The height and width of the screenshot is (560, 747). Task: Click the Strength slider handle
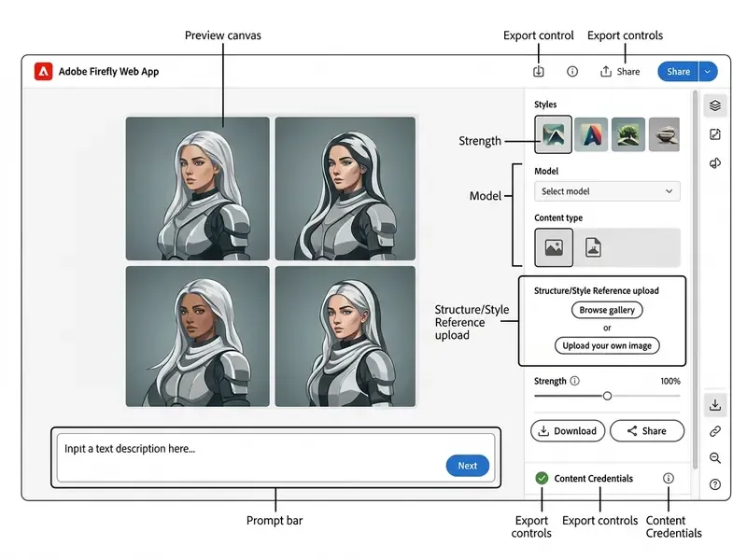[x=608, y=396]
